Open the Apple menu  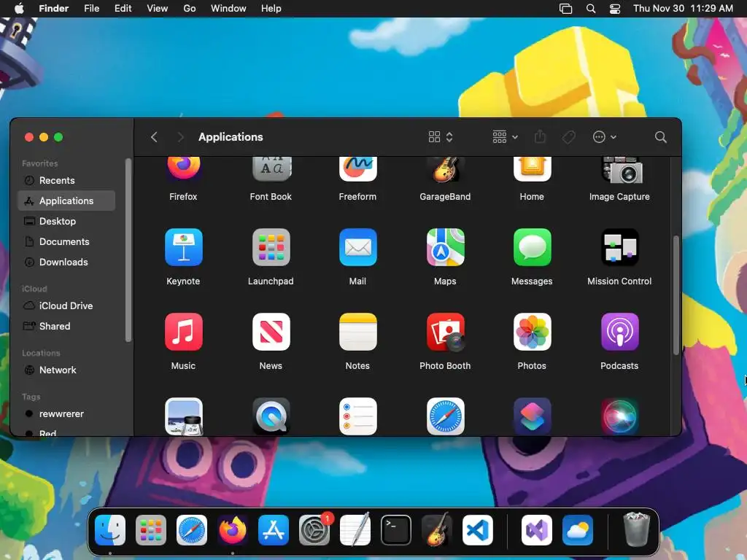tap(19, 9)
